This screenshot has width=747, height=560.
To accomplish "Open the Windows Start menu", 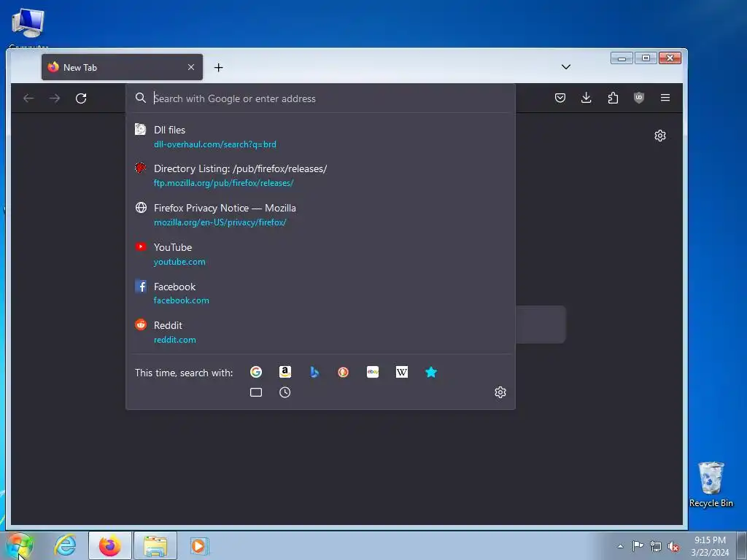I will click(20, 545).
